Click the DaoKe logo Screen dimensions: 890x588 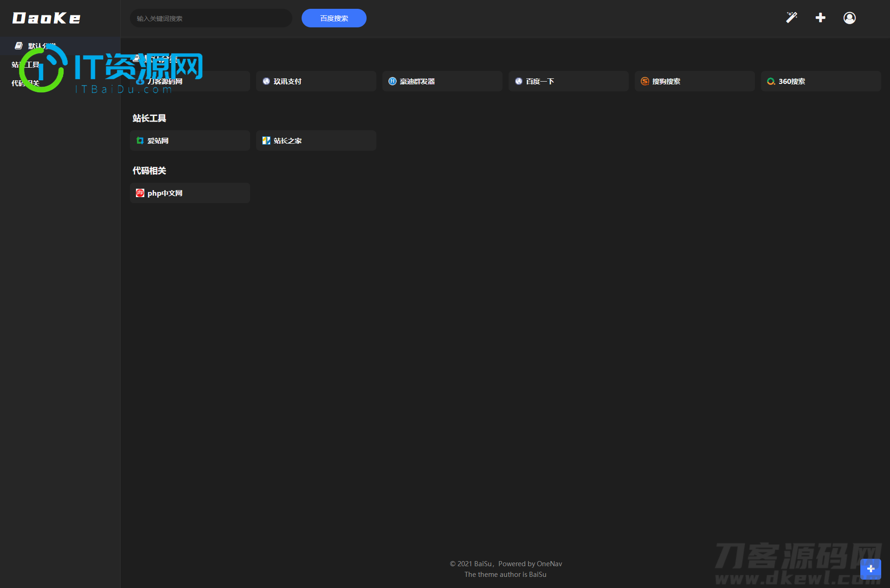click(46, 18)
